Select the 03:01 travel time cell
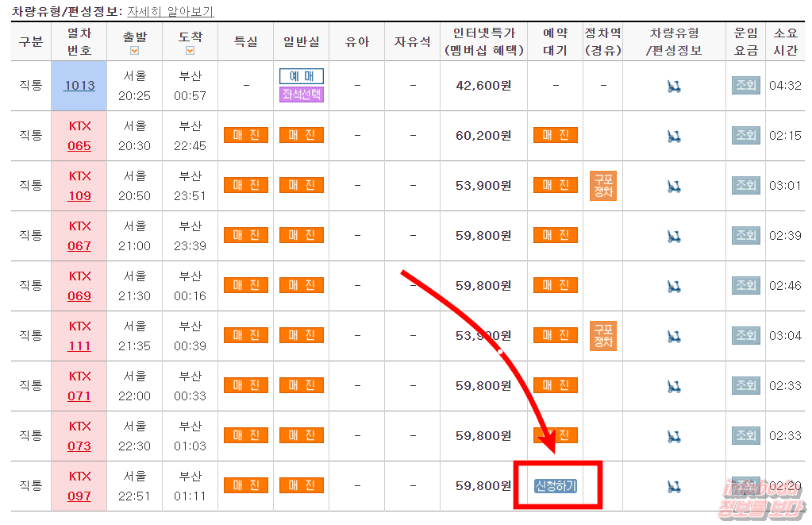The height and width of the screenshot is (525, 812). [x=785, y=186]
